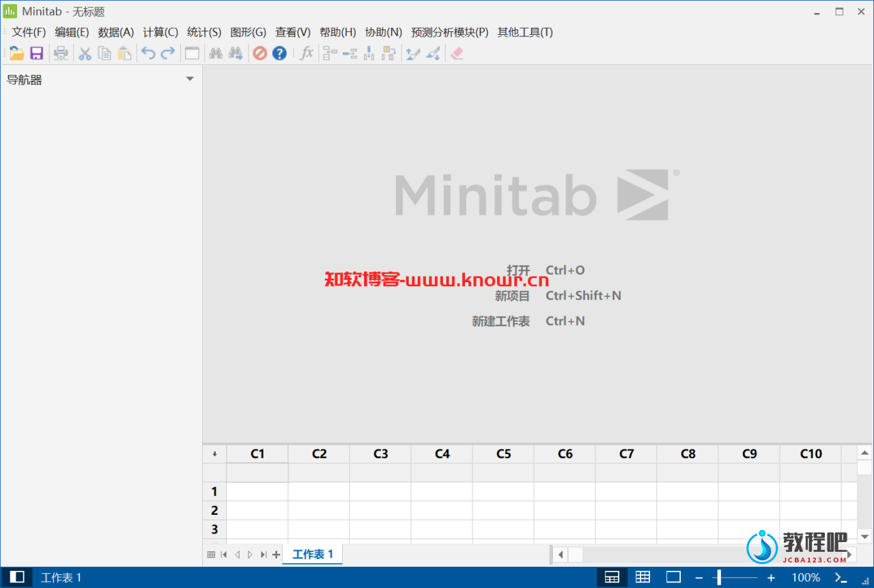Switch to split output and data view
874x588 pixels.
612,577
